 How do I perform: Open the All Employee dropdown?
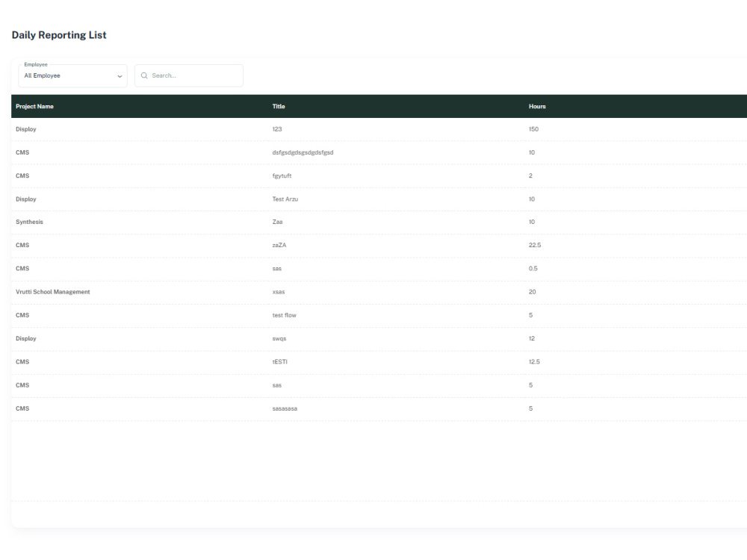(x=73, y=75)
